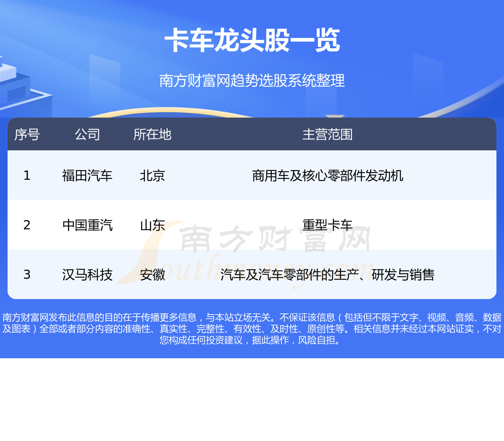Select the location cell 北京
Viewport: 504px width, 441px height.
point(152,176)
